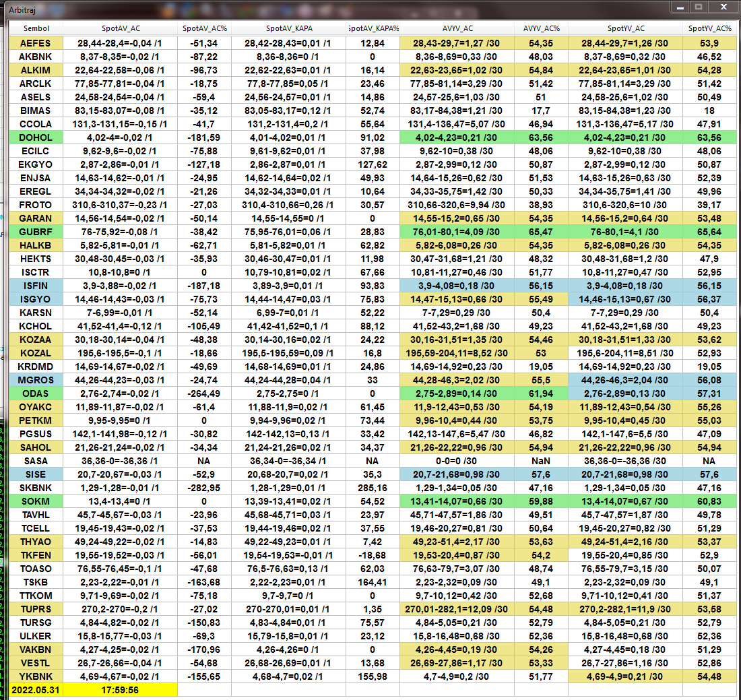Select the FROTO symbol cell

[x=36, y=205]
